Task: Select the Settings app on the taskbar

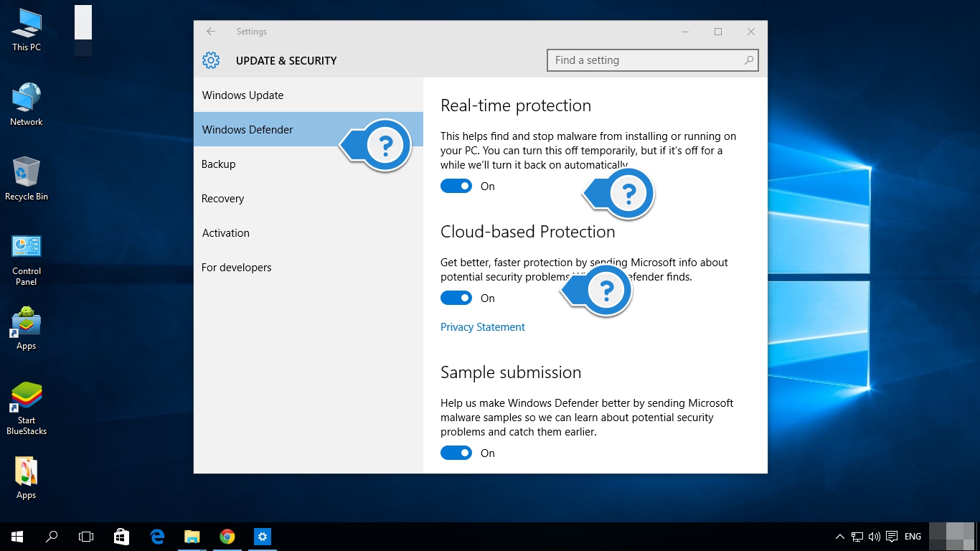Action: [x=262, y=537]
